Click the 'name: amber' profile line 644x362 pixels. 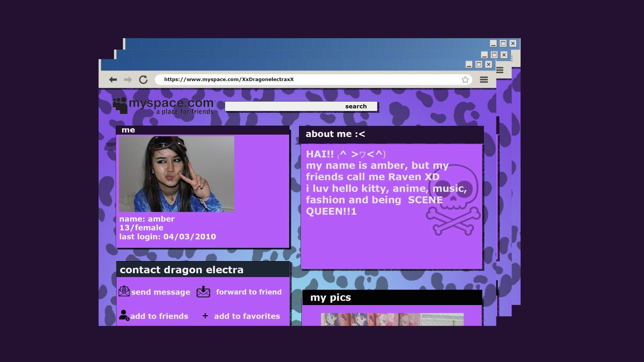coord(147,219)
